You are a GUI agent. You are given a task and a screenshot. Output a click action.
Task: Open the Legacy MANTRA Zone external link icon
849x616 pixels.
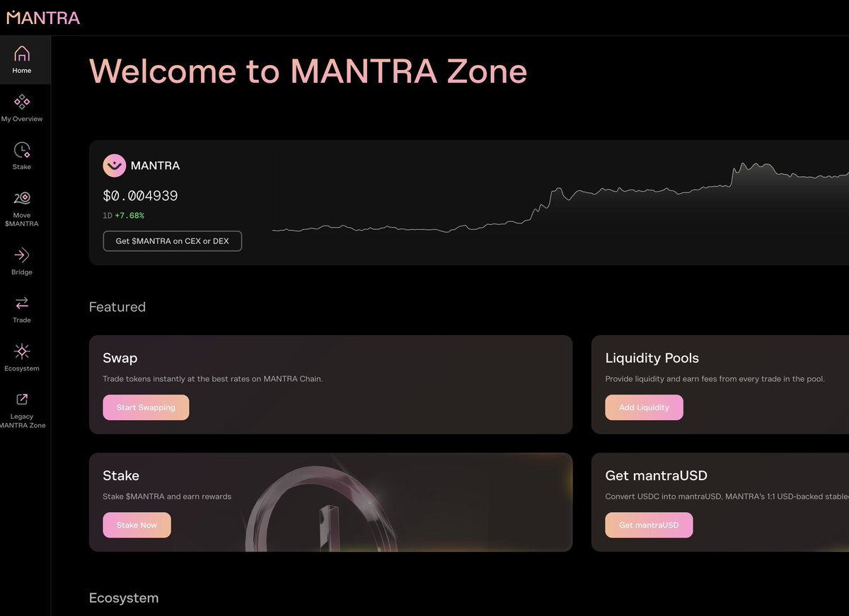pos(22,400)
